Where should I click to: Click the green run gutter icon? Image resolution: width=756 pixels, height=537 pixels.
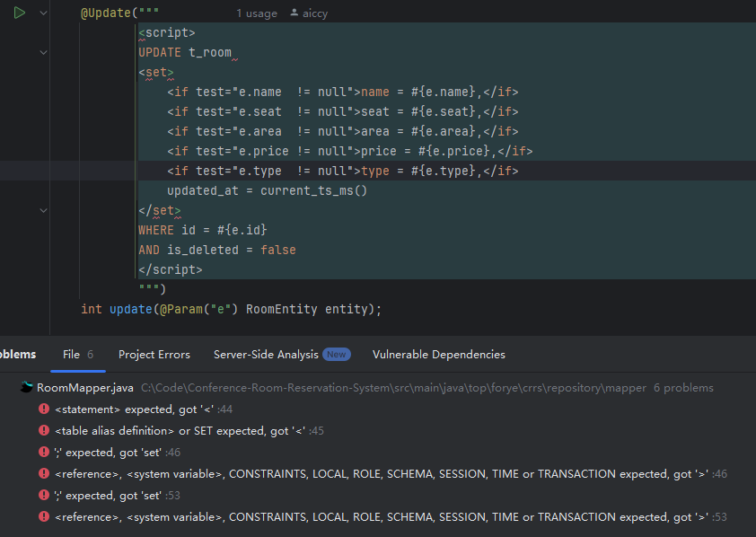click(x=19, y=13)
